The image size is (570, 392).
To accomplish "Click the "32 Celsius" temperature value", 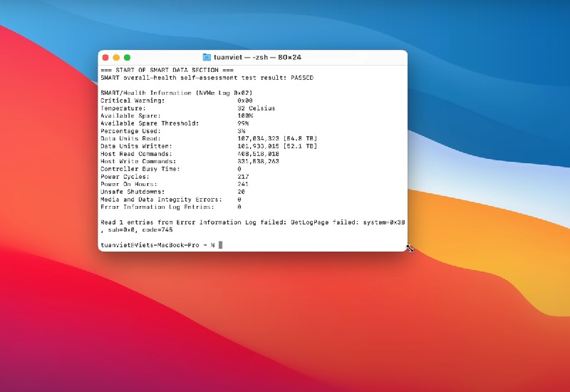I will coord(256,108).
